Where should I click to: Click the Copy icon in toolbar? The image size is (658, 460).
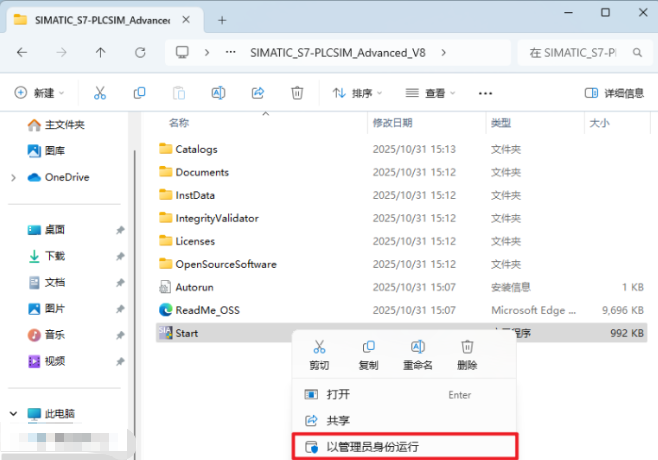(x=139, y=93)
